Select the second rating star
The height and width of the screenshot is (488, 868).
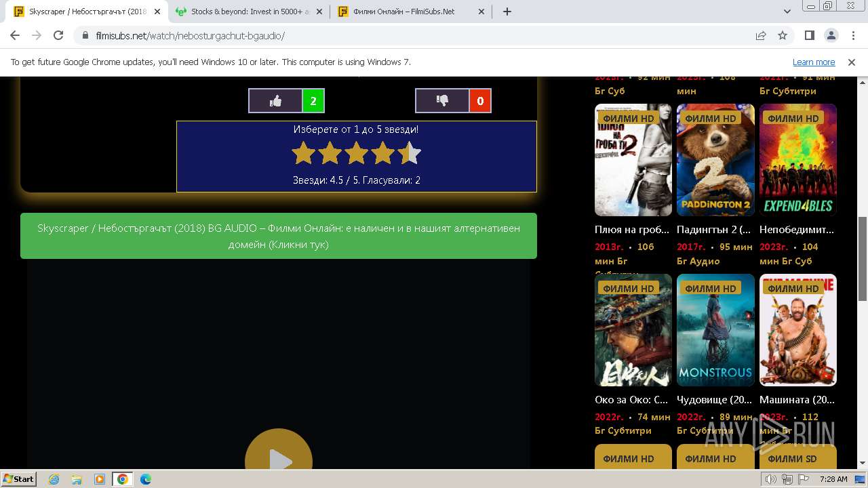pos(330,153)
